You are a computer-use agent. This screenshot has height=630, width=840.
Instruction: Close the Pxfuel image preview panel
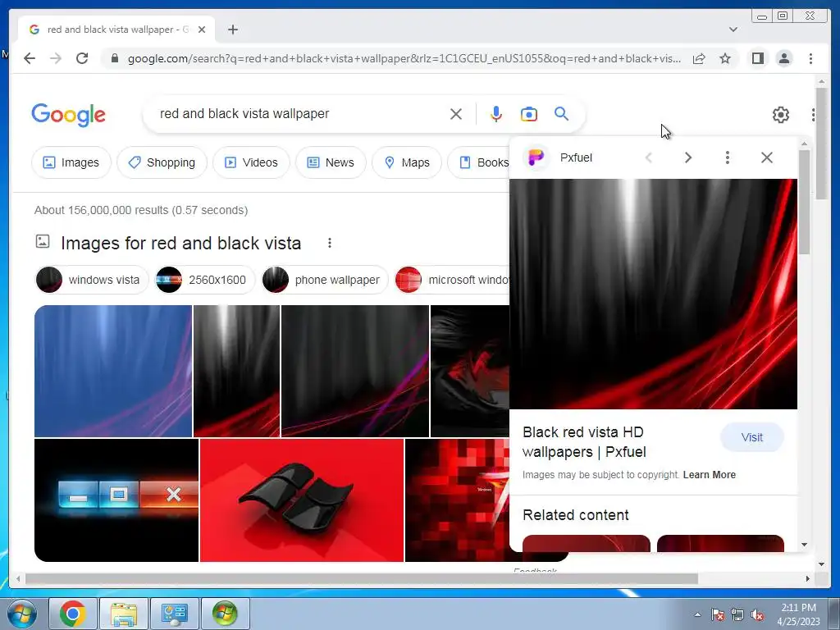tap(767, 157)
